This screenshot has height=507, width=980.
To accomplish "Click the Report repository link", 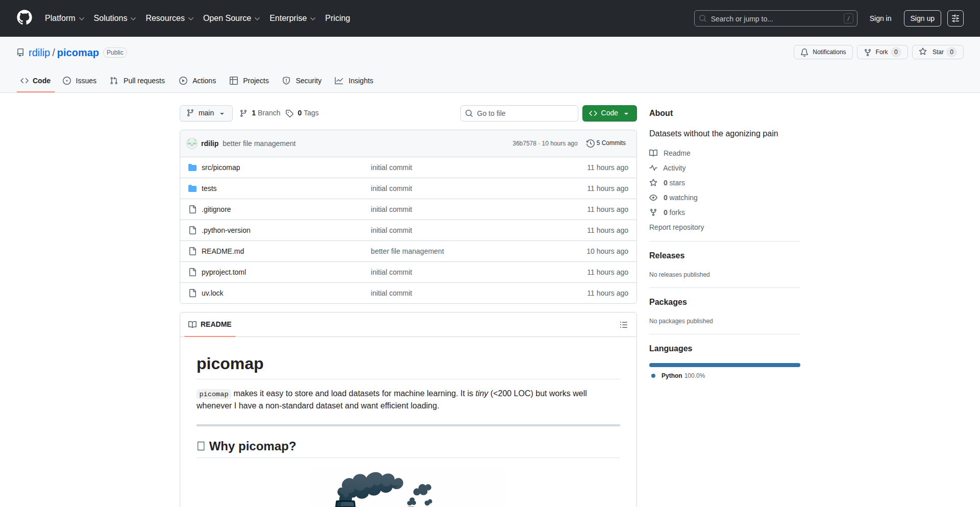I will (x=676, y=227).
